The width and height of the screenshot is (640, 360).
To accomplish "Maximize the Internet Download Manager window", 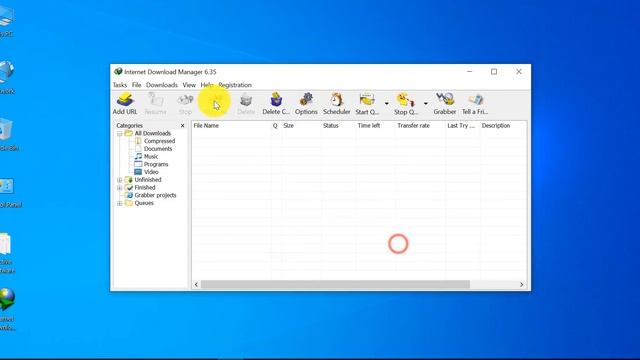I will [494, 72].
